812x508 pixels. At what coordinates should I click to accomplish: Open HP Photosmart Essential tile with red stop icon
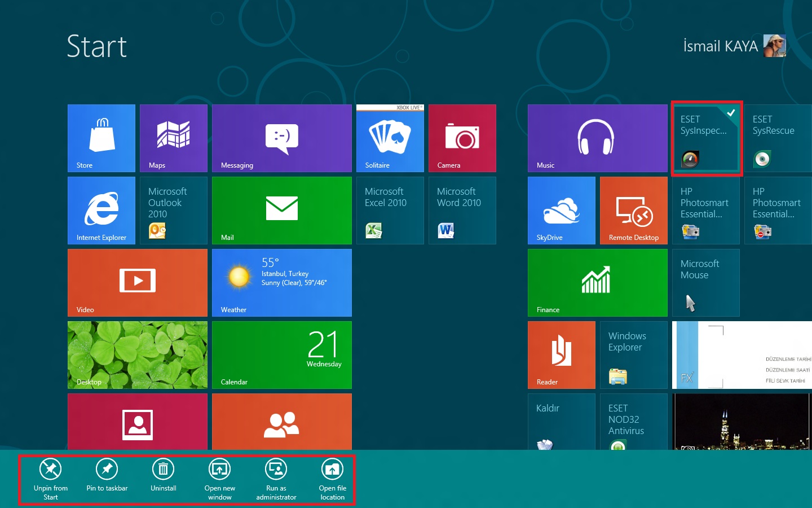[x=778, y=211]
